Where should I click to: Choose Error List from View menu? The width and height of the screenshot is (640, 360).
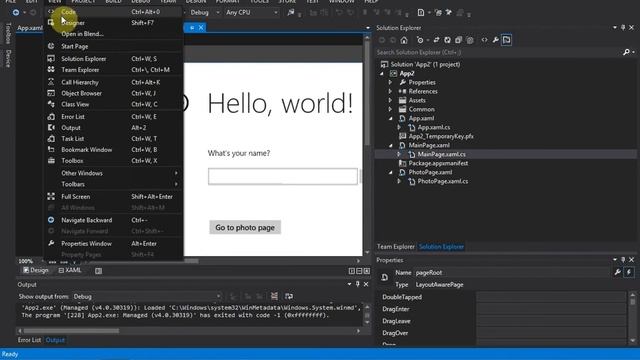(x=113, y=117)
